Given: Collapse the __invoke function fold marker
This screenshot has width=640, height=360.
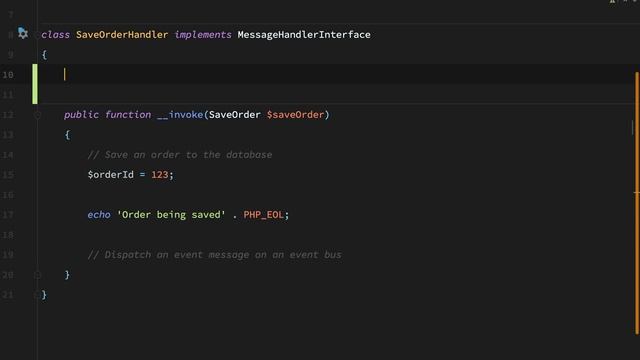Looking at the screenshot, I should tap(37, 115).
